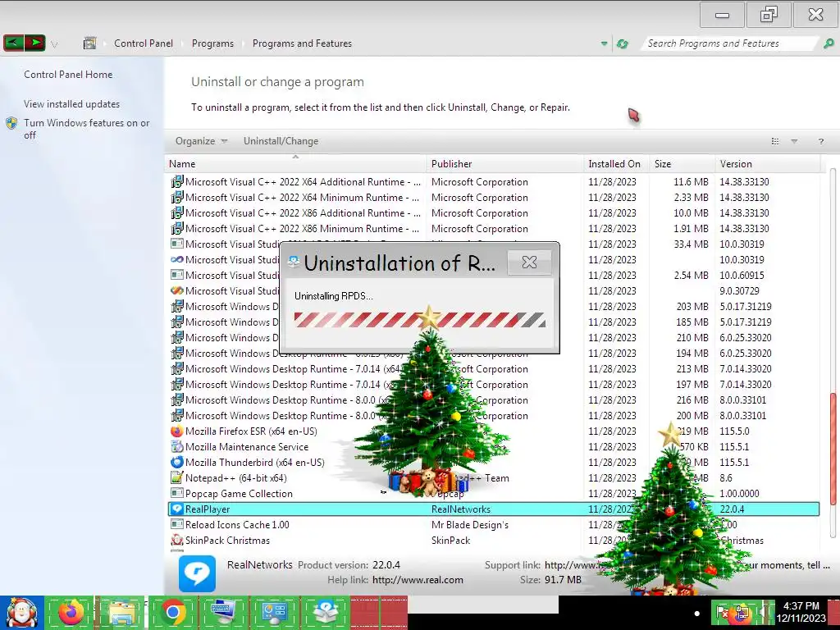The height and width of the screenshot is (630, 840).
Task: Click the green back arrow
Action: pos(14,43)
